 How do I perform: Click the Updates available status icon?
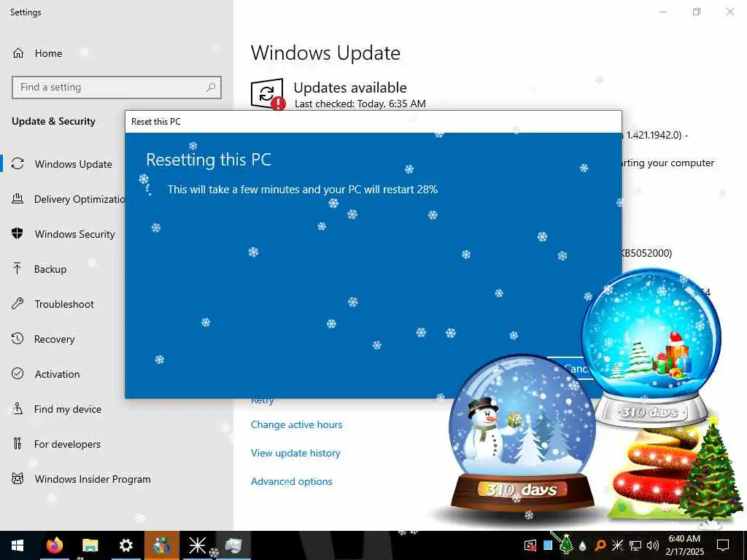click(x=268, y=94)
